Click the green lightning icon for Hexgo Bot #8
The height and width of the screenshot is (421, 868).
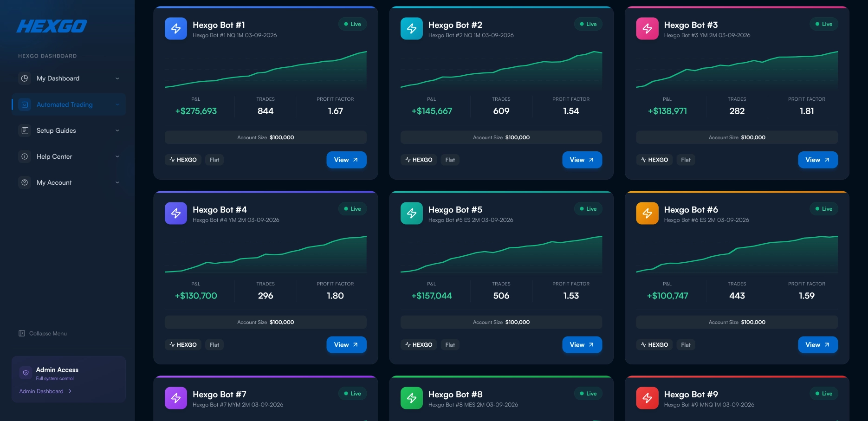pos(411,398)
